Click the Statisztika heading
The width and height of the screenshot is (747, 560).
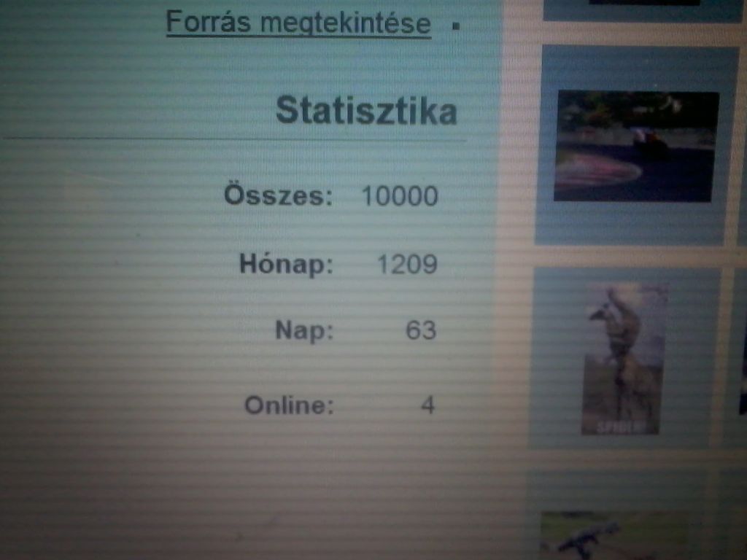(x=366, y=111)
